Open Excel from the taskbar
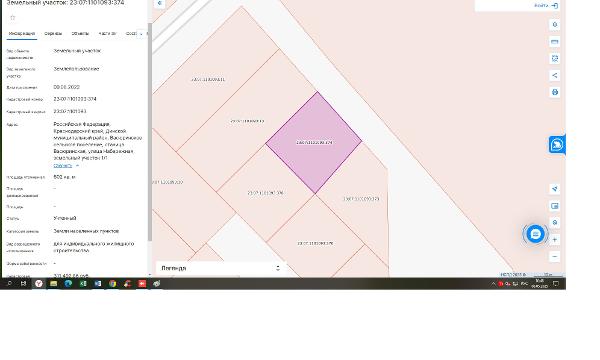The height and width of the screenshot is (360, 600). 83,284
